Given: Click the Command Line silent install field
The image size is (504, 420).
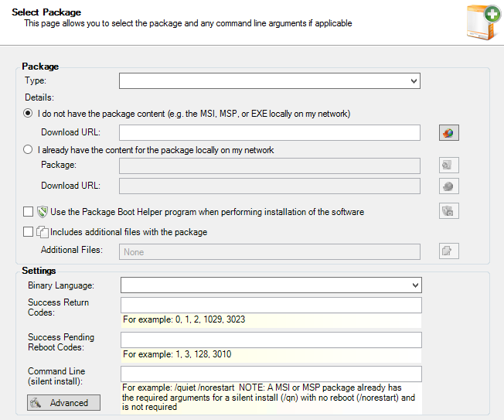Looking at the screenshot, I should (271, 374).
